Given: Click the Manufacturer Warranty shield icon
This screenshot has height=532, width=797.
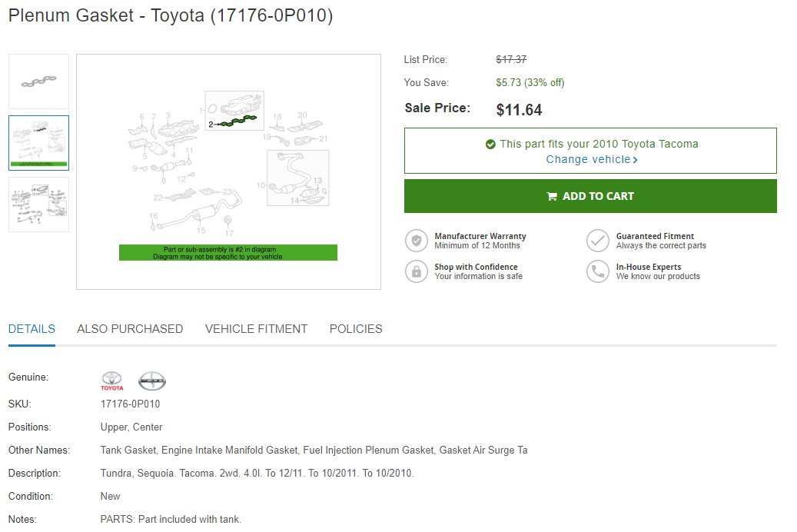Looking at the screenshot, I should pos(417,241).
